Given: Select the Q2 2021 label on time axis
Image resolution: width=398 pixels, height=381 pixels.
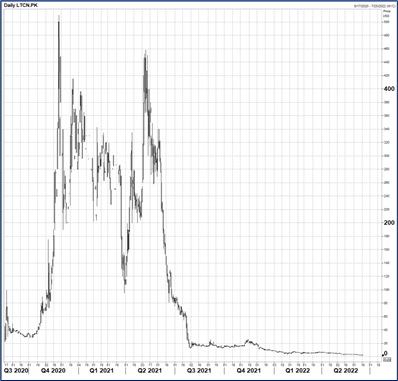Looking at the screenshot, I should click(149, 371).
